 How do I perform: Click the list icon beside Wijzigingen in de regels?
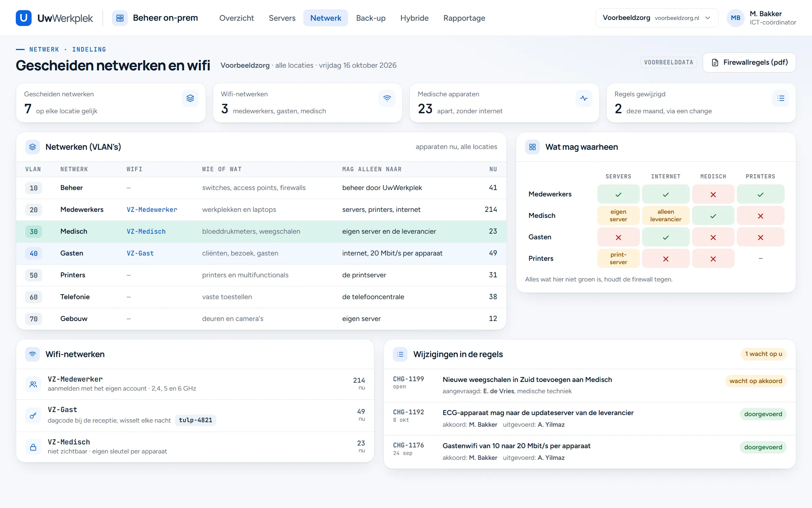pos(400,354)
